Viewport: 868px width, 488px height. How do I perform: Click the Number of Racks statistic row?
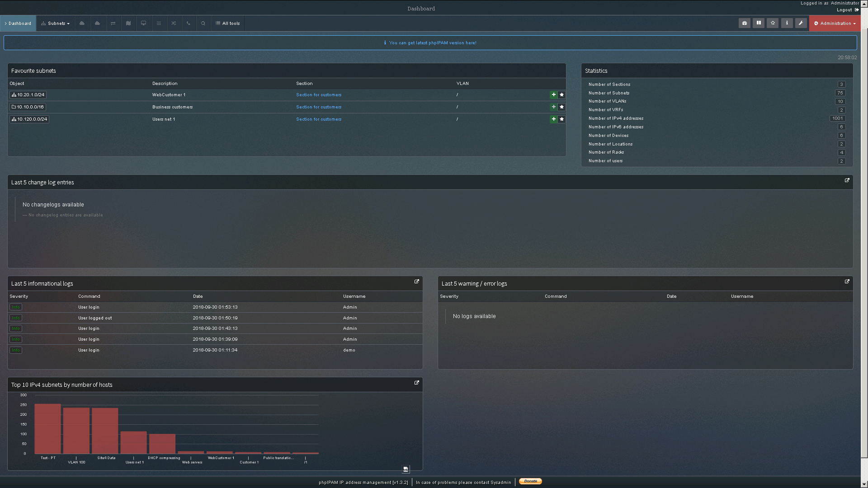pos(717,152)
